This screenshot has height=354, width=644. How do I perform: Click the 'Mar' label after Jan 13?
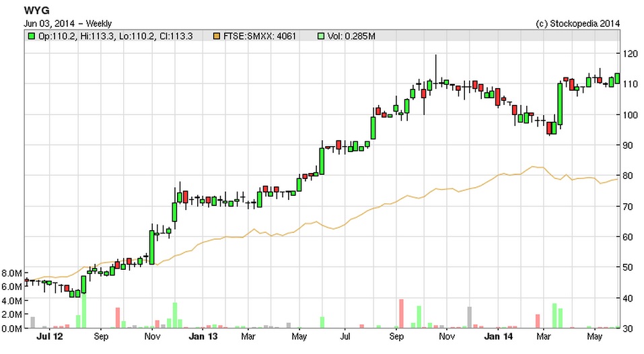coord(248,337)
